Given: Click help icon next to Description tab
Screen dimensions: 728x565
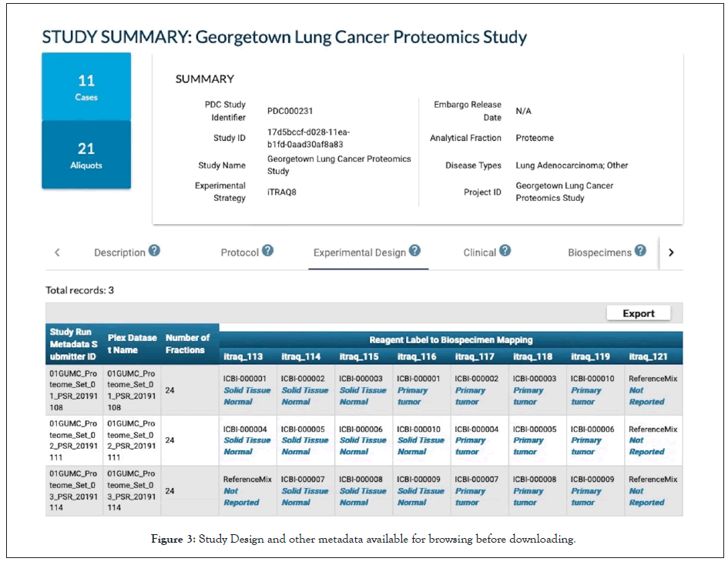Looking at the screenshot, I should point(154,251).
